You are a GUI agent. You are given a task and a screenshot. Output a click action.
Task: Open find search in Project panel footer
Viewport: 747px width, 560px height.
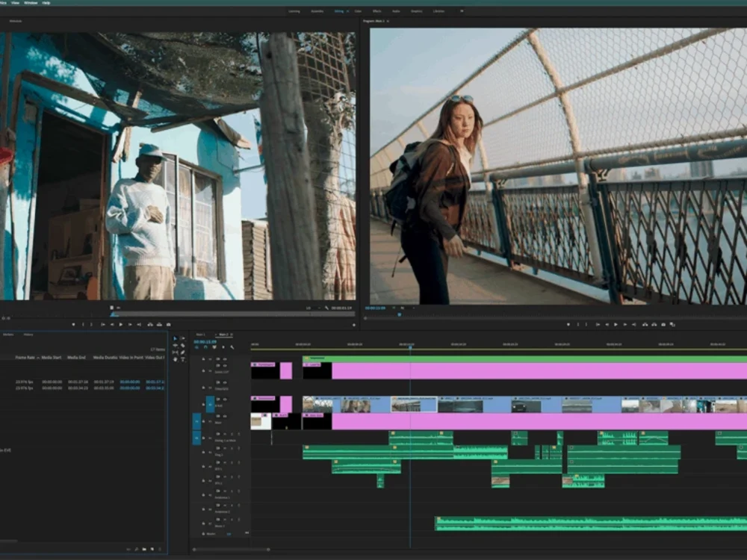136,549
